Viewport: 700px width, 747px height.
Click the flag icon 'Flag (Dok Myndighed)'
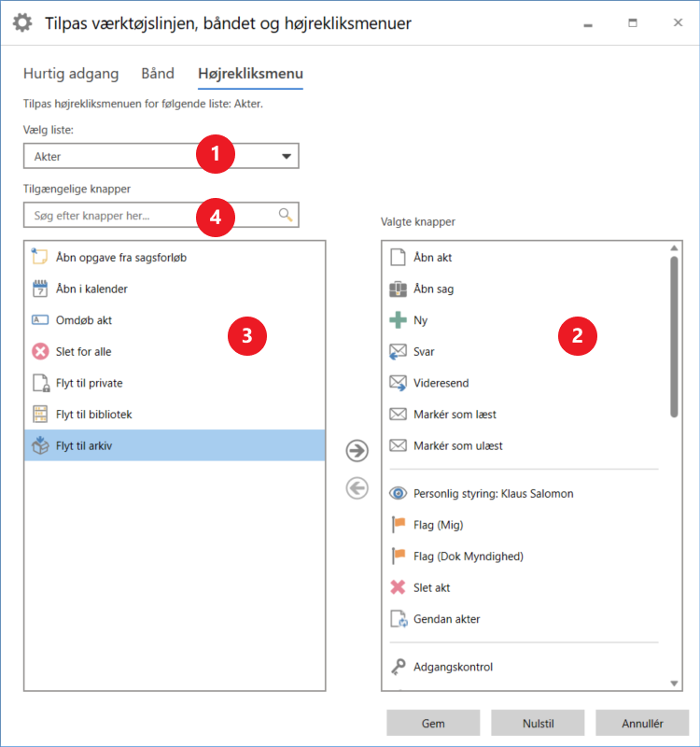pyautogui.click(x=399, y=556)
